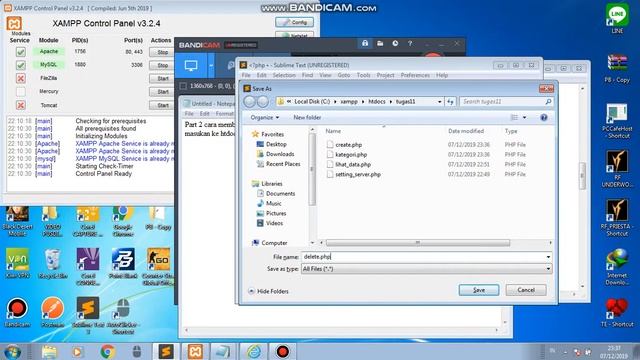Sort files by Date modified column

point(466,131)
